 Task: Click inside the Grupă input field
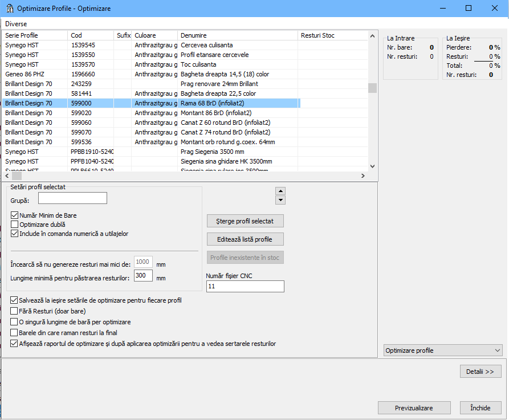[x=72, y=198]
